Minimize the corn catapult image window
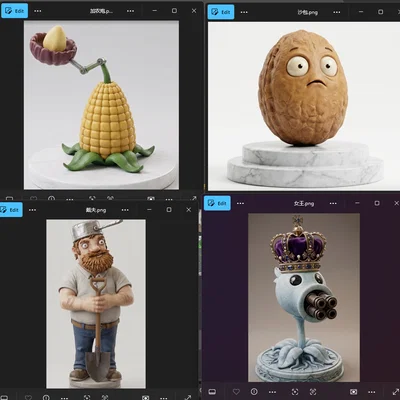Viewport: 400px width, 400px height. click(x=154, y=11)
